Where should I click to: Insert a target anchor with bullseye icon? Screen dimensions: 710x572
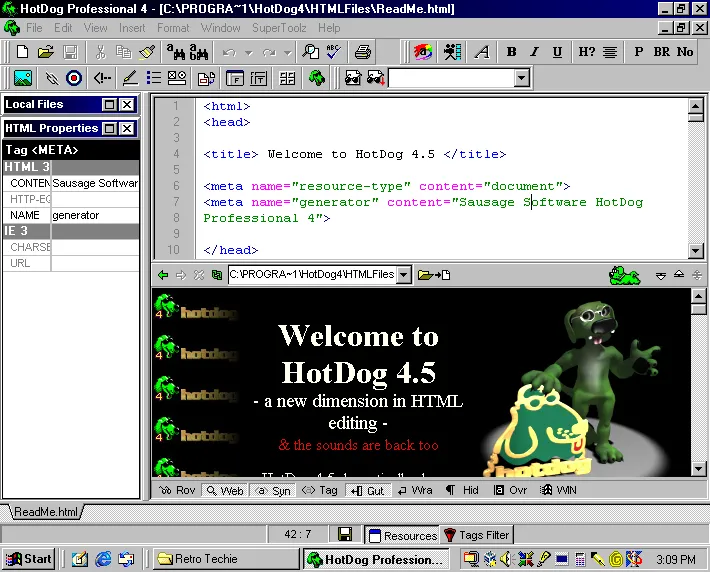[x=74, y=78]
